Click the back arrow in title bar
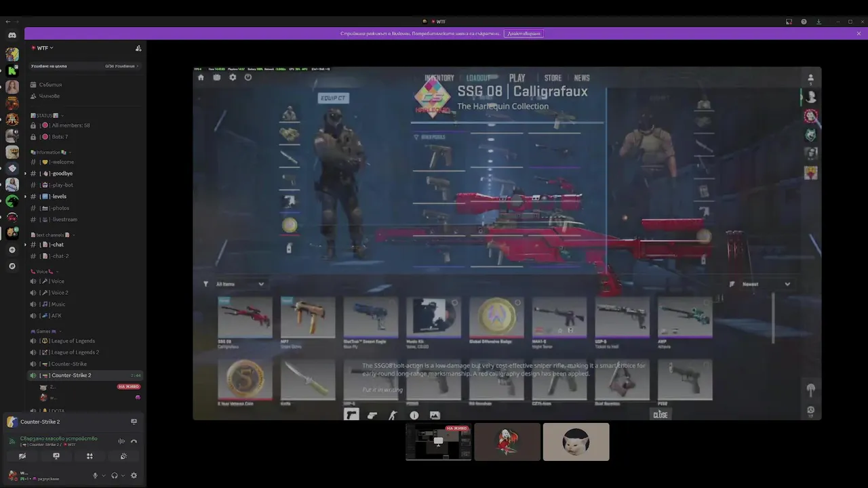This screenshot has height=488, width=868. click(x=8, y=22)
